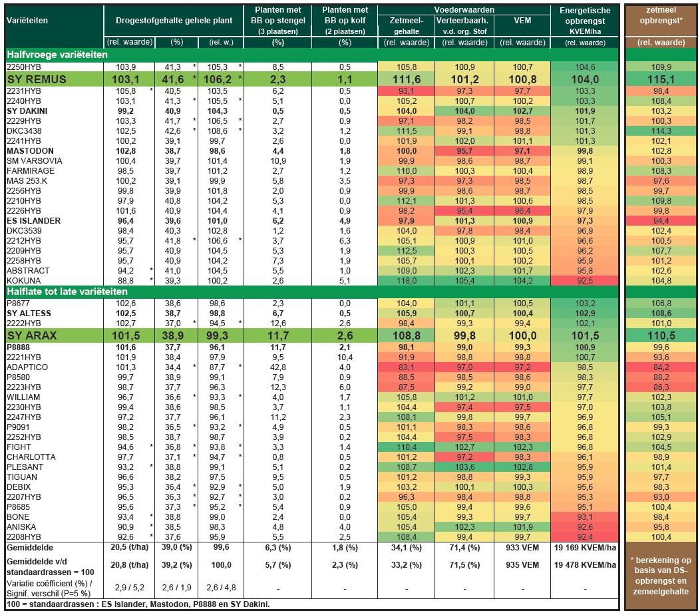Select the ANISKA row label
Image resolution: width=700 pixels, height=615 pixels.
pos(21,527)
